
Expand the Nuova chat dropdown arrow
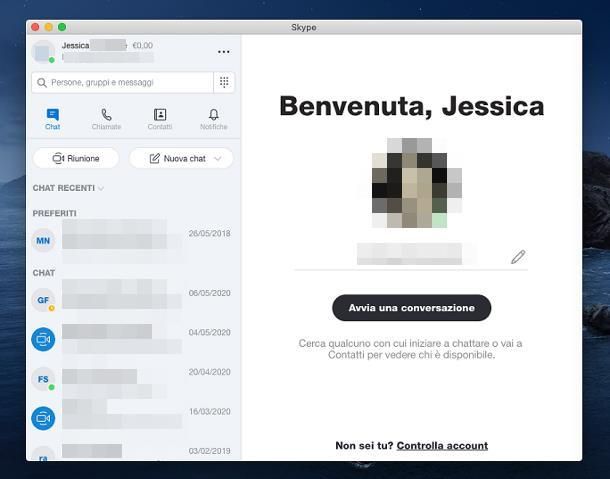pyautogui.click(x=218, y=158)
